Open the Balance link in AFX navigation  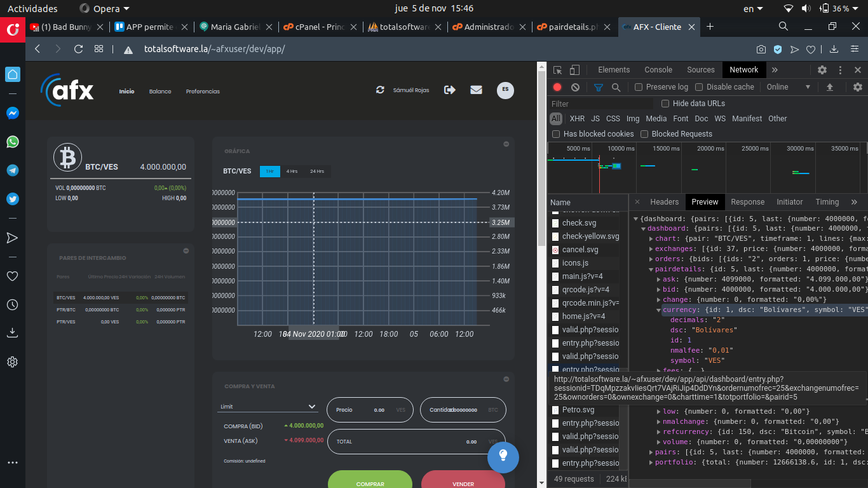[x=160, y=91]
